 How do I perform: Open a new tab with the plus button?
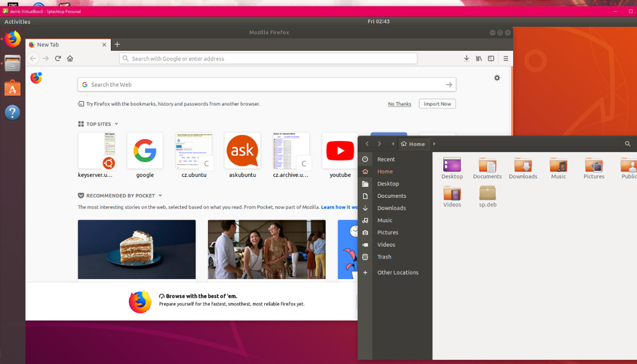click(117, 45)
